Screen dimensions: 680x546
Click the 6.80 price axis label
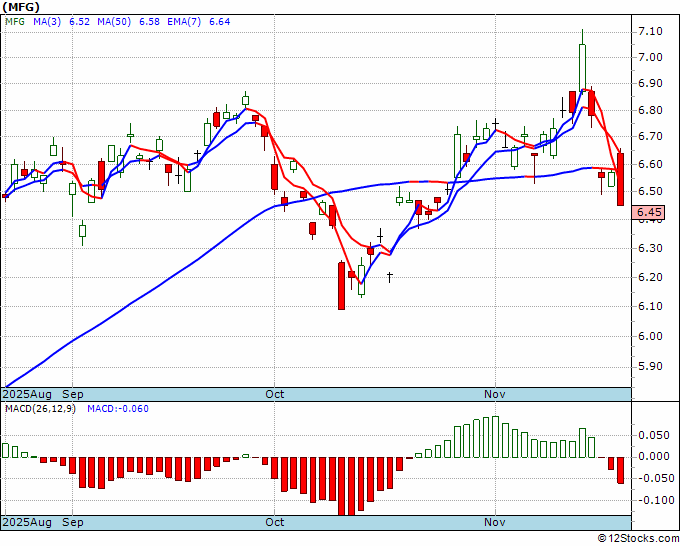point(650,110)
